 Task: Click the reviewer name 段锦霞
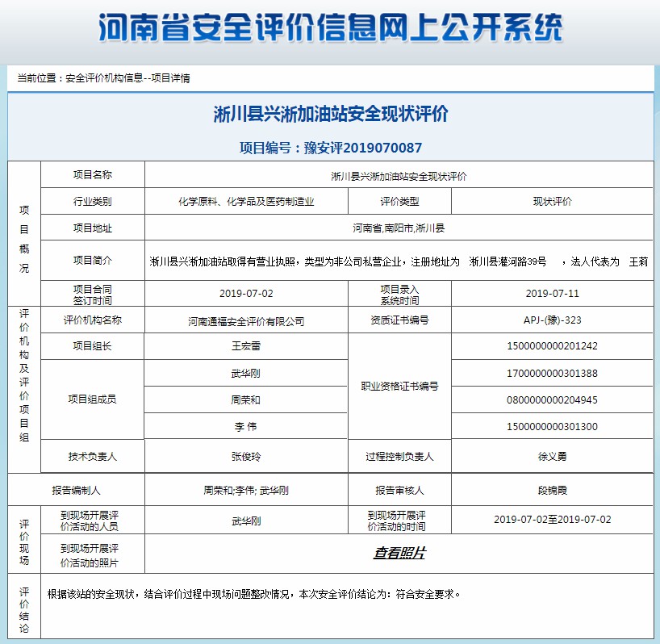point(552,491)
